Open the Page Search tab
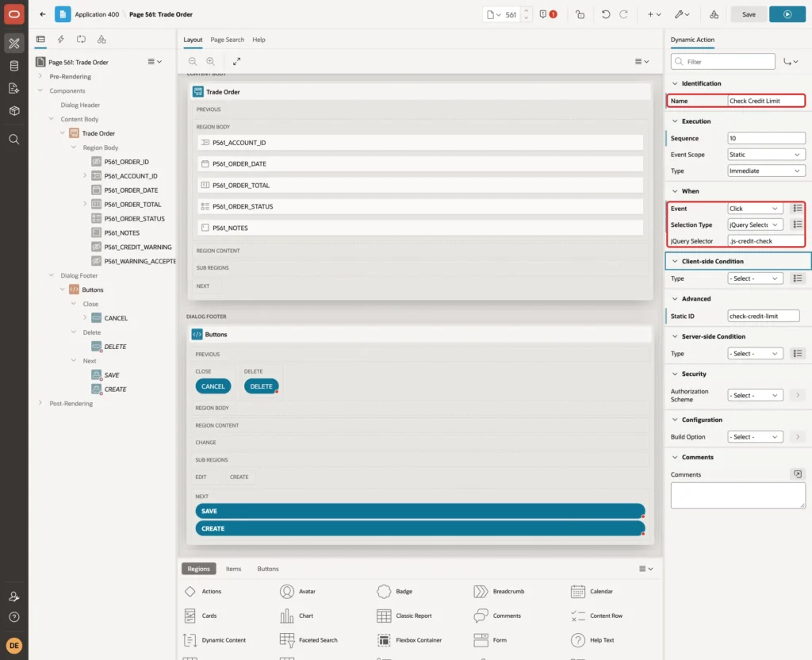Screen dimensions: 812x660 (227, 40)
